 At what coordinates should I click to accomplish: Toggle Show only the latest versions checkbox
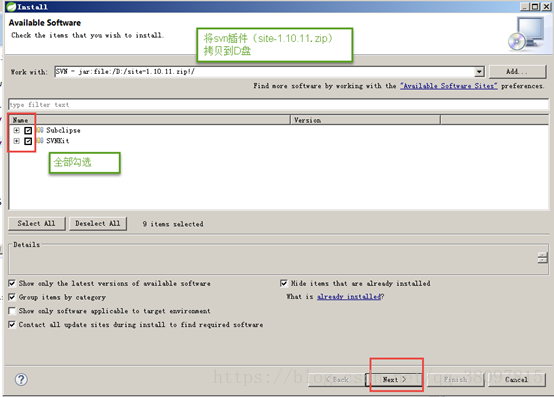(12, 283)
